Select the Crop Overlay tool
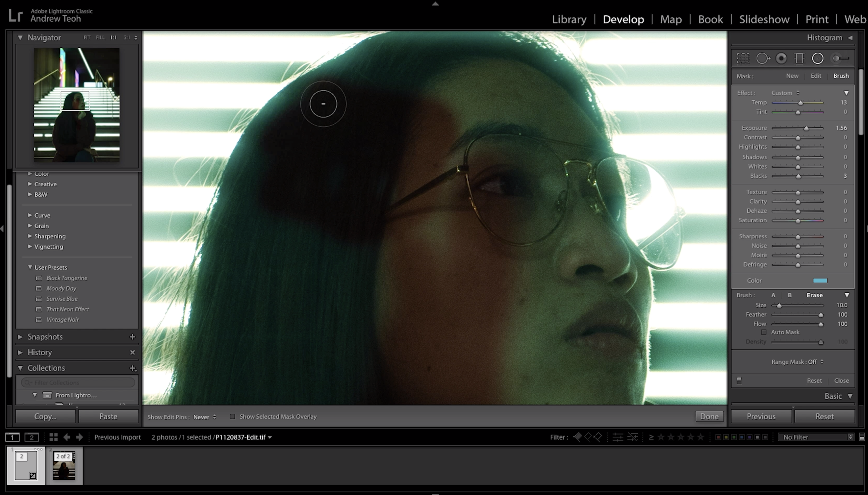The image size is (868, 495). [743, 58]
